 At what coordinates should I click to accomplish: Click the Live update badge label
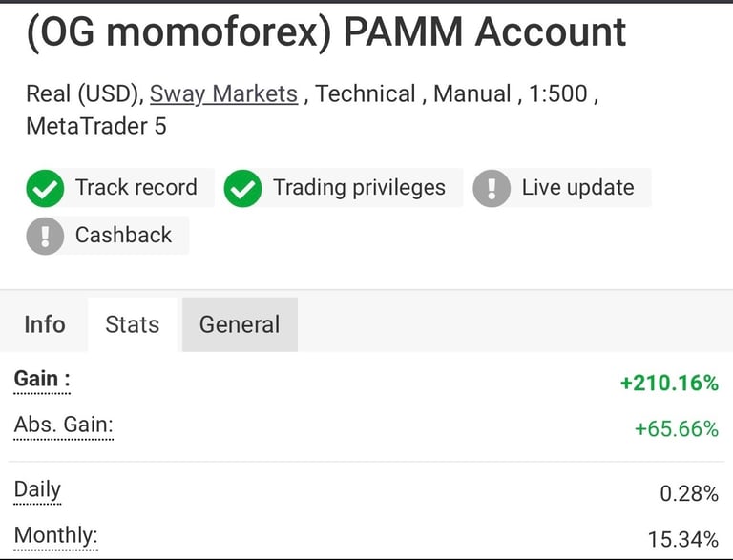coord(577,187)
